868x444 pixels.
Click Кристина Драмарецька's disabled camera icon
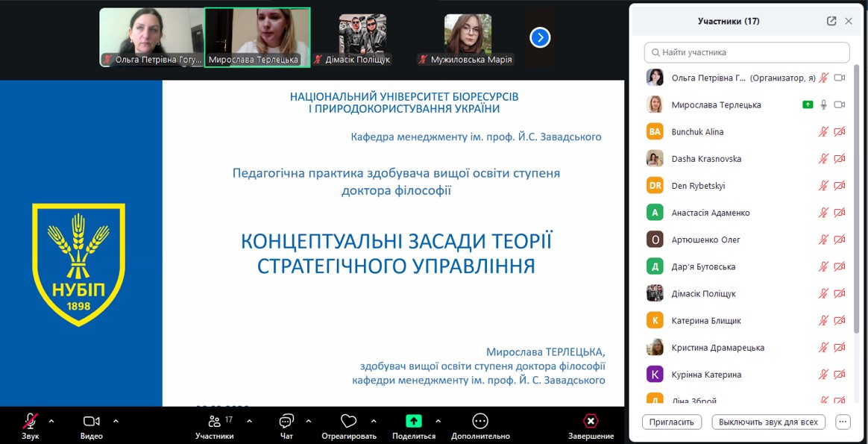(x=839, y=348)
